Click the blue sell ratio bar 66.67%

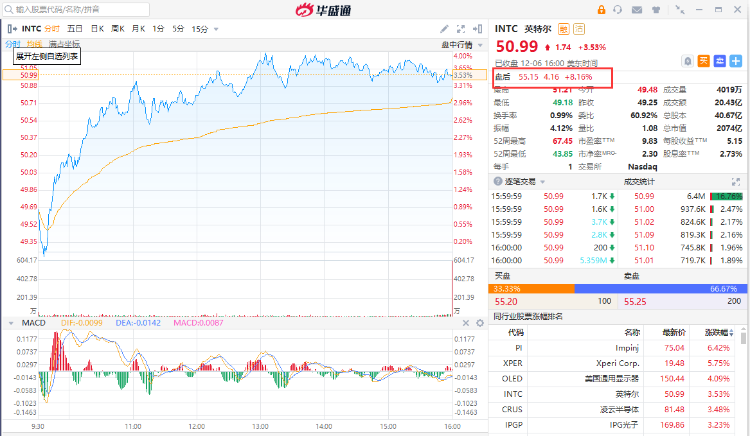point(660,289)
